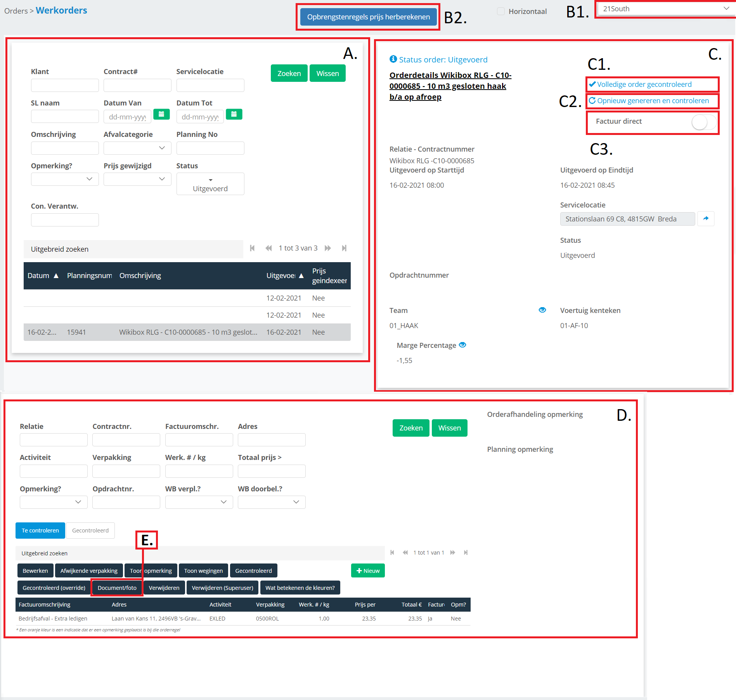Click the Datum Van date field
The height and width of the screenshot is (700, 736).
[128, 117]
